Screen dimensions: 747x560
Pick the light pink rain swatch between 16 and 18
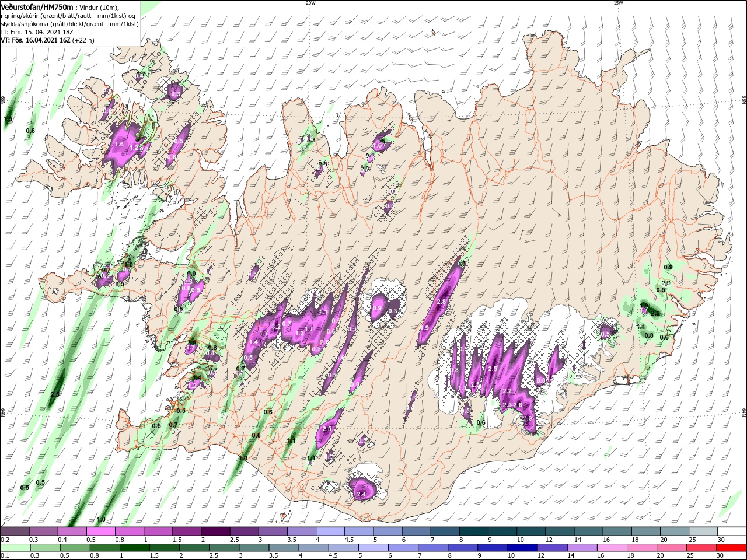click(x=612, y=548)
